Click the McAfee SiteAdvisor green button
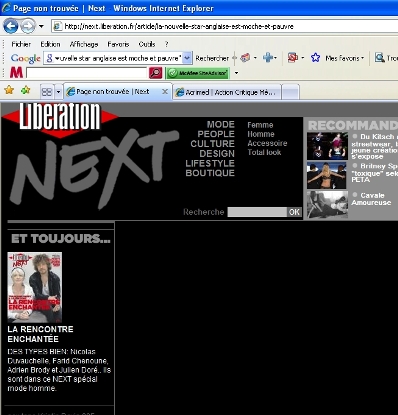The height and width of the screenshot is (415, 398). tap(198, 73)
